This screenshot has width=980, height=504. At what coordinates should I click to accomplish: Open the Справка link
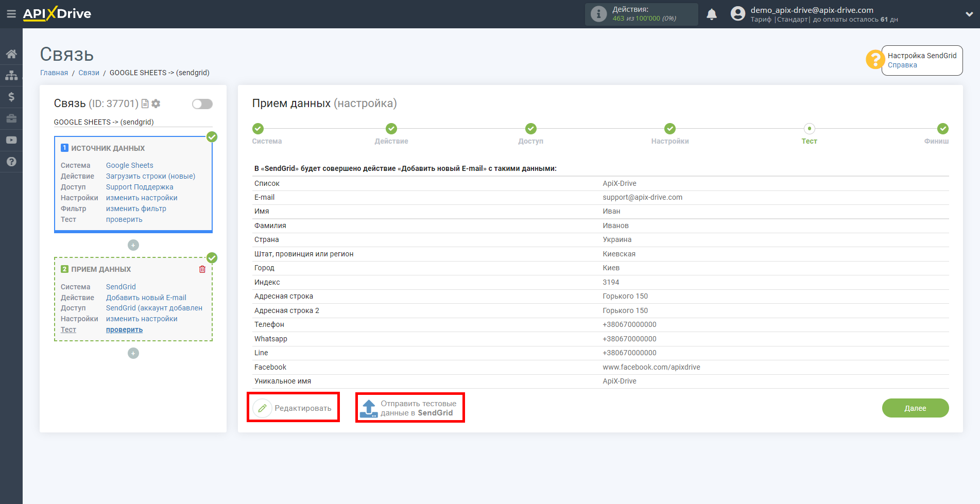point(902,65)
